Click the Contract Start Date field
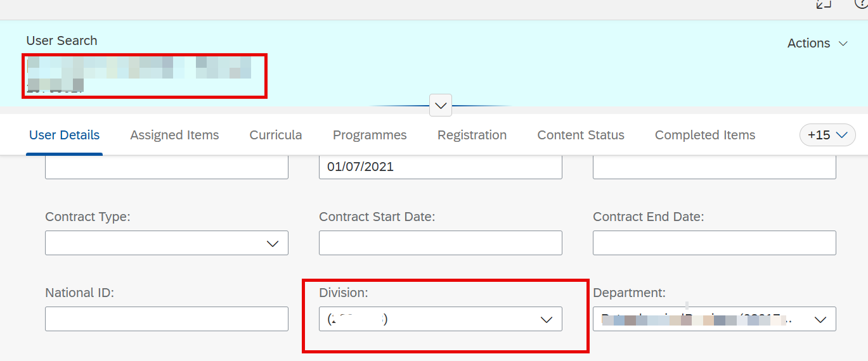Image resolution: width=868 pixels, height=361 pixels. 441,243
